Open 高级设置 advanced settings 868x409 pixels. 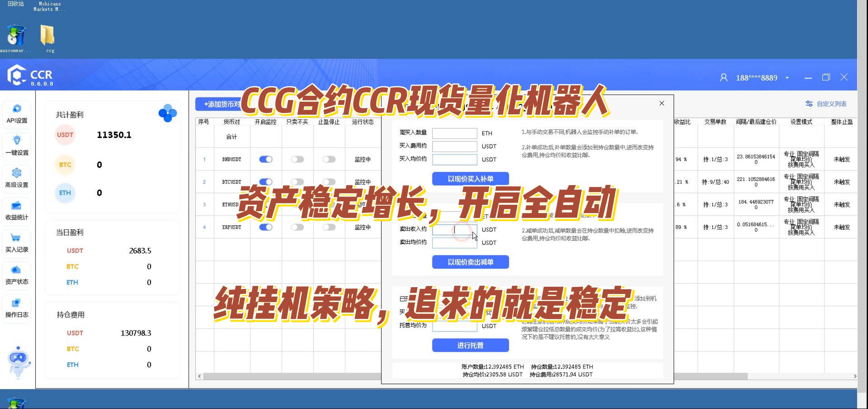point(17,178)
